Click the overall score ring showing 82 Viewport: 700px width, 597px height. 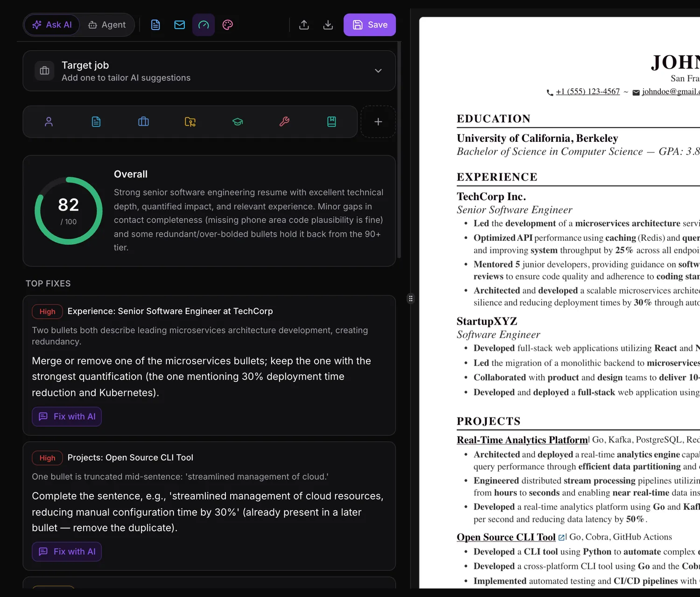[69, 211]
